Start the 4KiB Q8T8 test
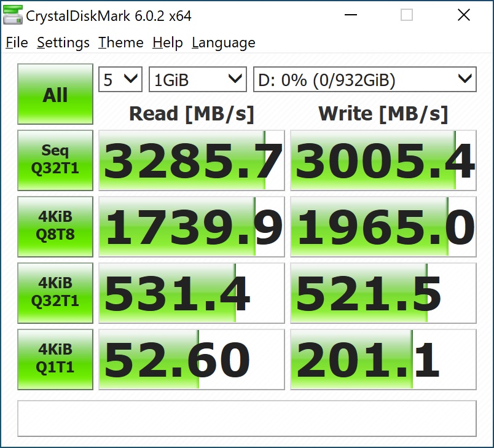This screenshot has width=494, height=448. point(55,227)
